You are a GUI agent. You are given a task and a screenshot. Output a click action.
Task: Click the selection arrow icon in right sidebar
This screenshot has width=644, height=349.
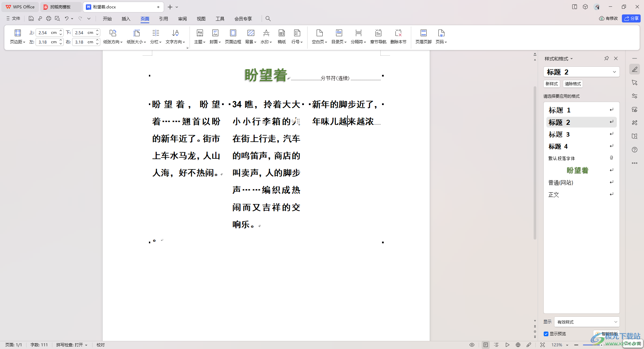(635, 83)
